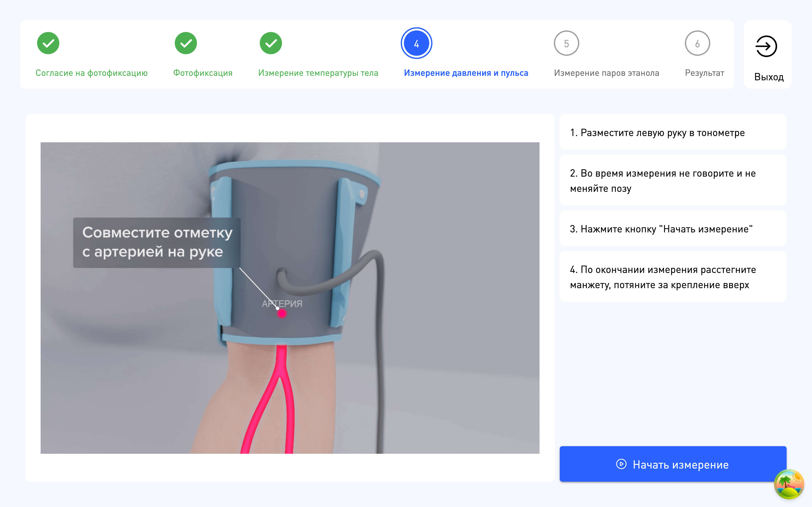Click the step 5 circle icon
The height and width of the screenshot is (507, 812).
566,43
